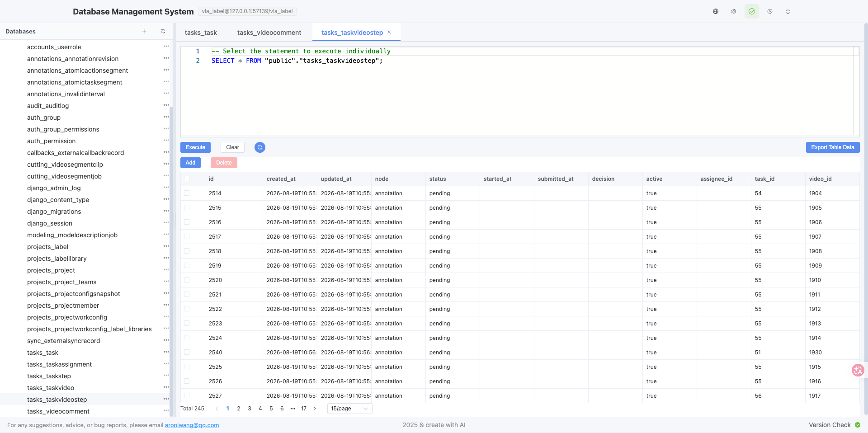Click the power logout icon

[788, 11]
